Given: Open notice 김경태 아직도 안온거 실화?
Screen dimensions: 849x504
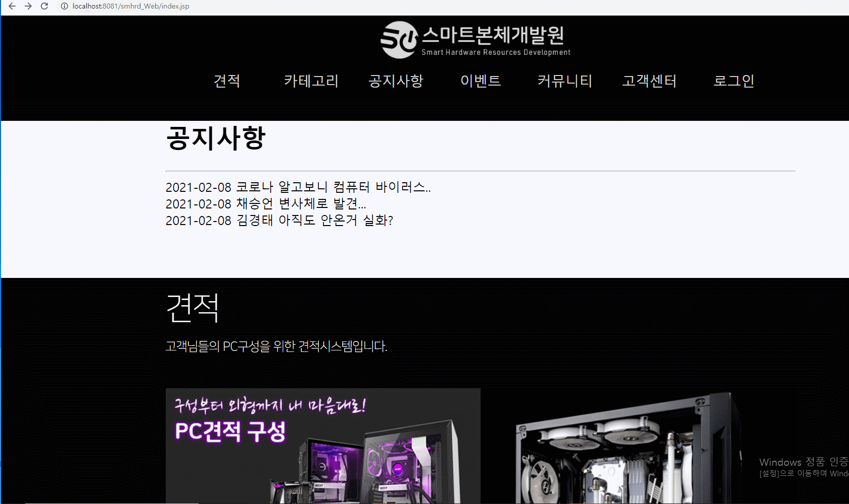Looking at the screenshot, I should pos(280,221).
